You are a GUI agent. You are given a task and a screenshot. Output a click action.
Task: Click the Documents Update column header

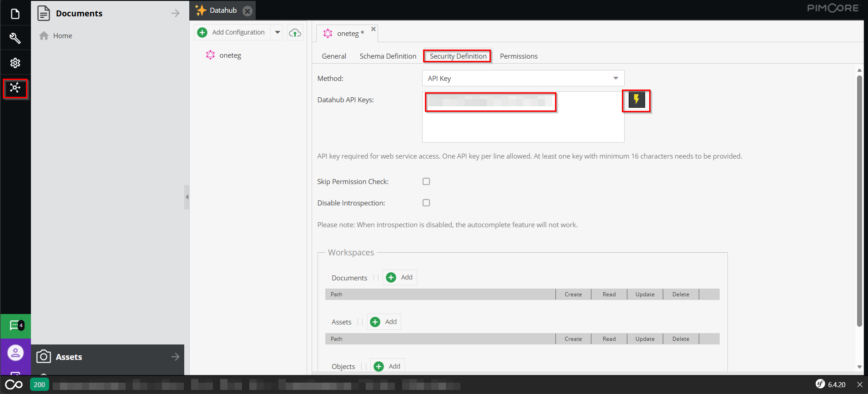click(x=645, y=294)
